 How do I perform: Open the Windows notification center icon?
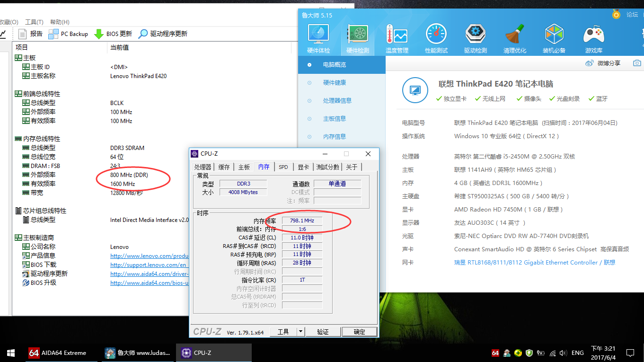click(x=630, y=353)
